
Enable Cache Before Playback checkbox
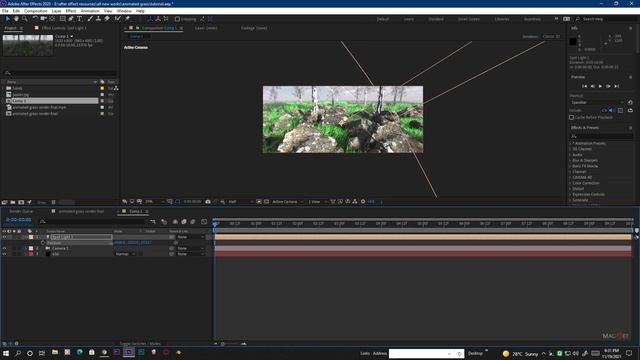tap(571, 118)
